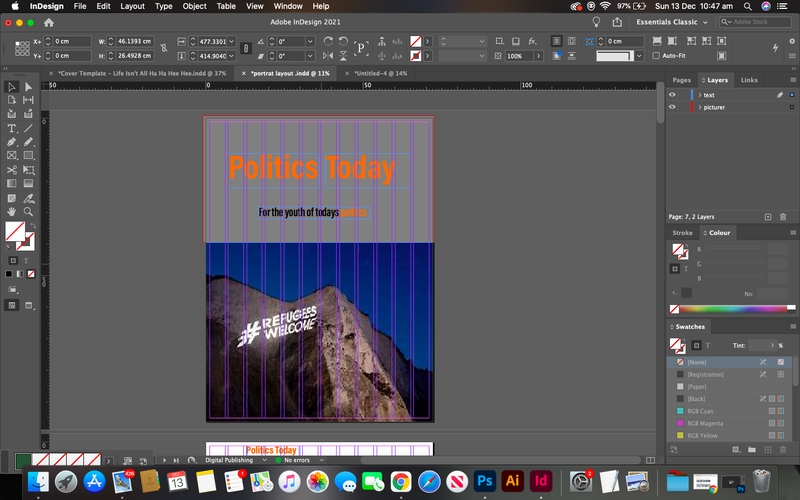This screenshot has height=500, width=800.
Task: Open the Object menu
Action: coord(194,6)
